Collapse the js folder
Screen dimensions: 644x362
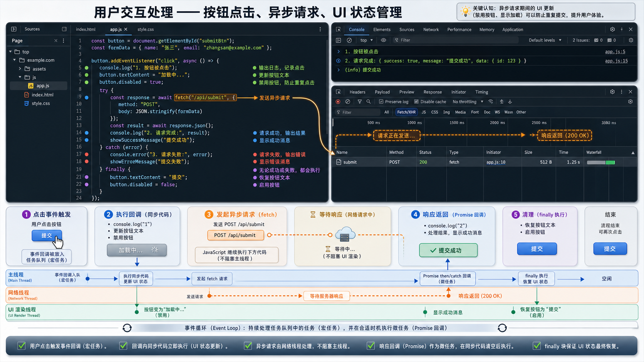(x=20, y=77)
